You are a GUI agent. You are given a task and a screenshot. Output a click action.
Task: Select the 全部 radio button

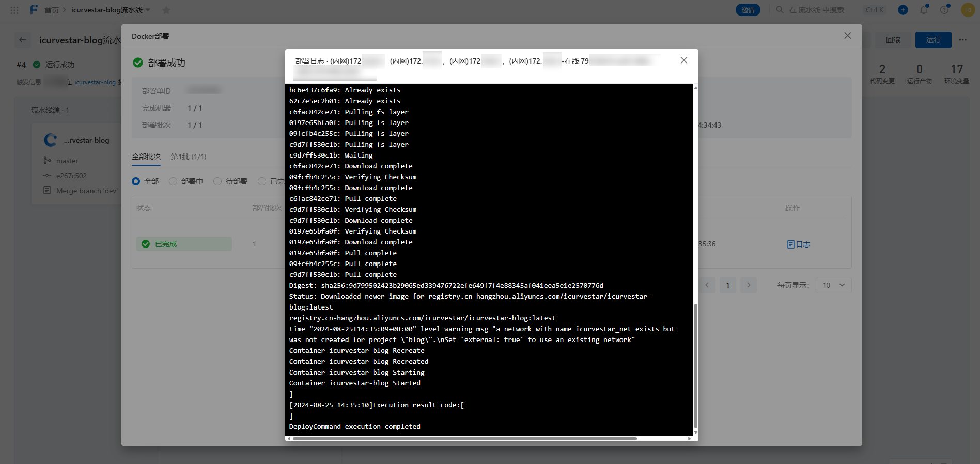pyautogui.click(x=136, y=181)
